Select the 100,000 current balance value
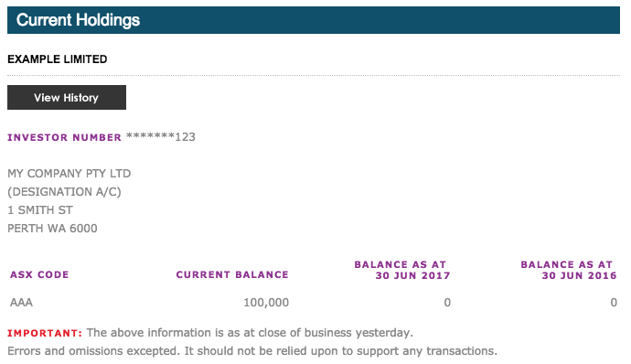This screenshot has height=364, width=631. (266, 303)
